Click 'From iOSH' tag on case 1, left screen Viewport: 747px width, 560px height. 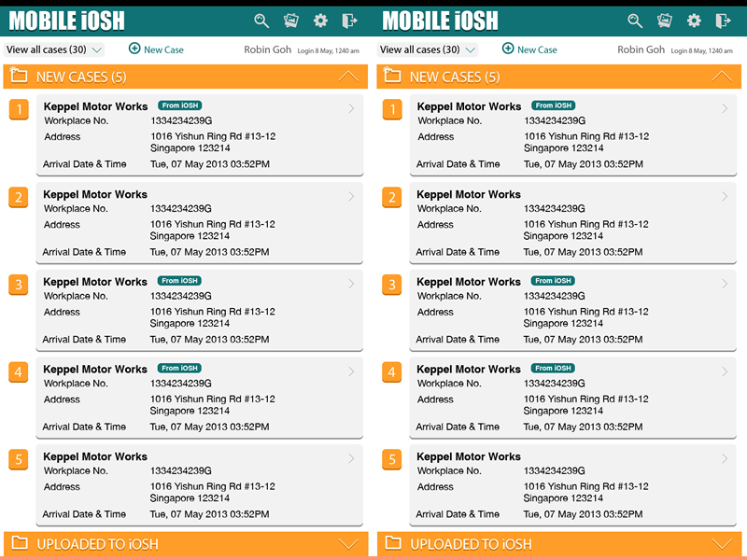(x=179, y=105)
